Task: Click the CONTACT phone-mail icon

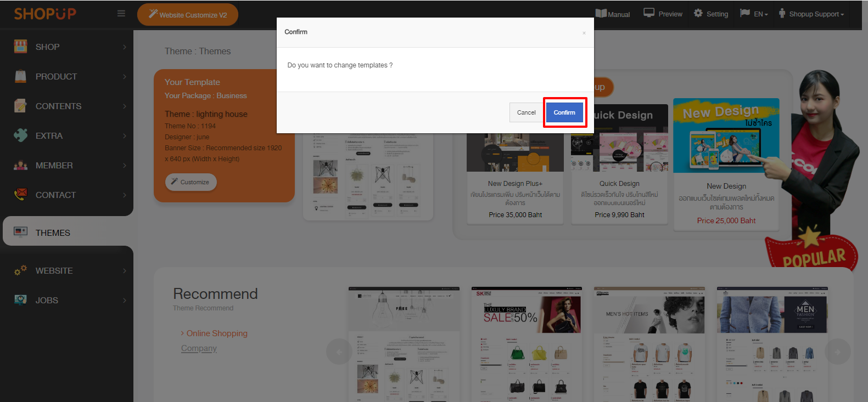Action: coord(20,195)
